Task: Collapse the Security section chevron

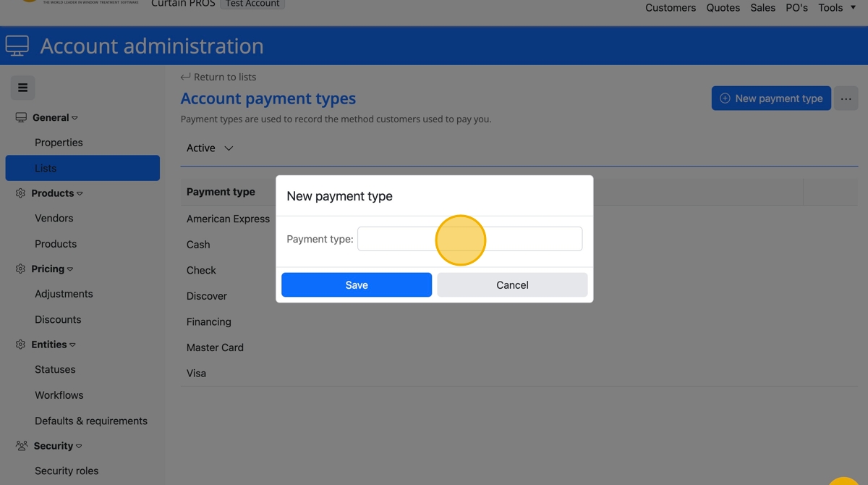Action: 79,447
